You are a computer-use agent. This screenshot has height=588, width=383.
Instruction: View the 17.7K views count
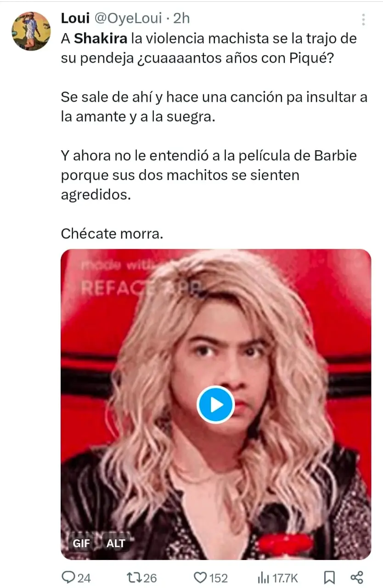(285, 578)
